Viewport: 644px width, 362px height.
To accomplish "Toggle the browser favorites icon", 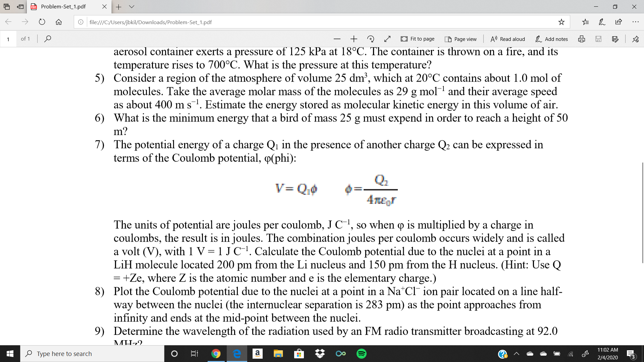I will (561, 22).
